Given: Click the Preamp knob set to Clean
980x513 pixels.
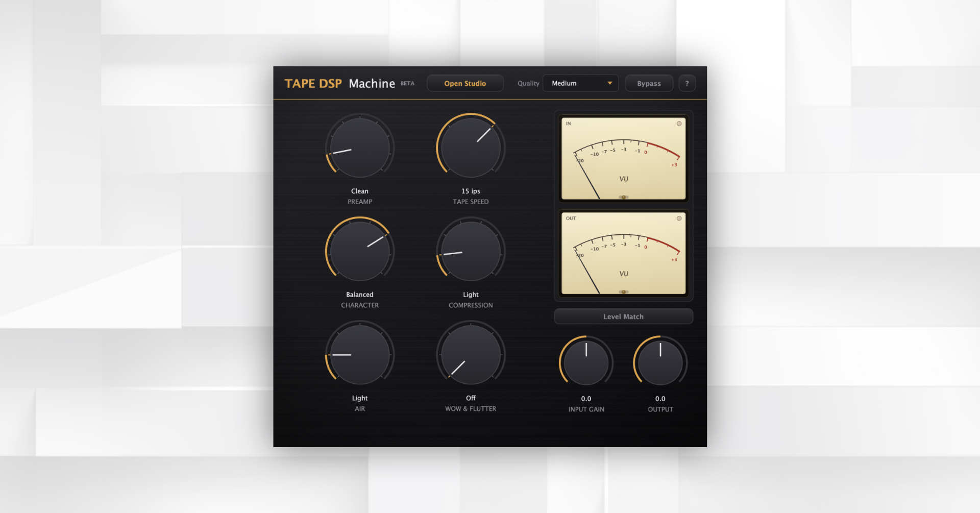Looking at the screenshot, I should pyautogui.click(x=360, y=148).
